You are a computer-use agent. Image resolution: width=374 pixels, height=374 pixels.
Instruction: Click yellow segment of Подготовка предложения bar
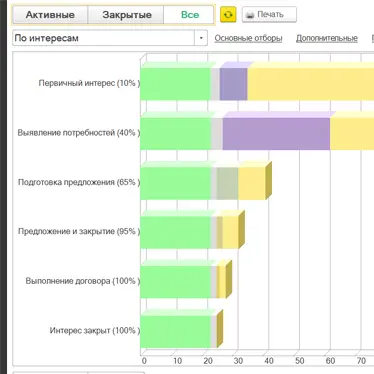click(x=252, y=183)
